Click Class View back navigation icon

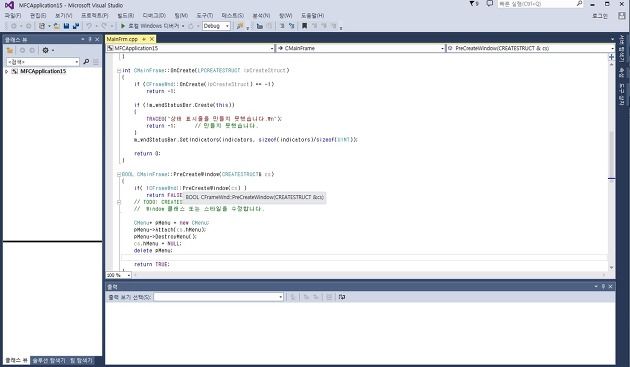[22, 50]
